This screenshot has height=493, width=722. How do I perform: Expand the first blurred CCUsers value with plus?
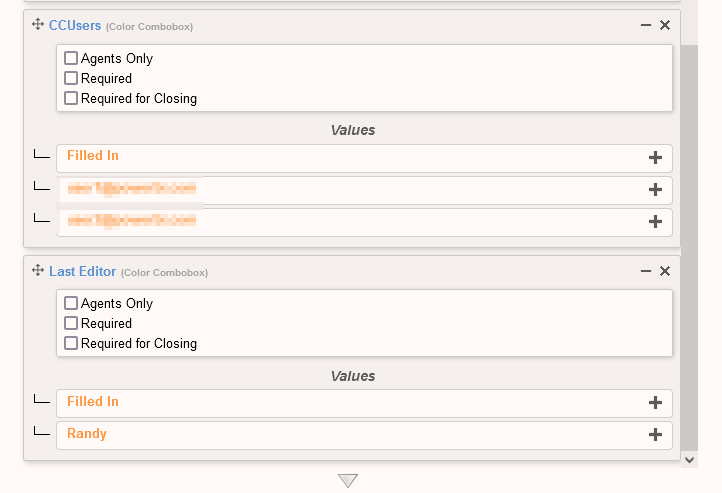point(656,190)
